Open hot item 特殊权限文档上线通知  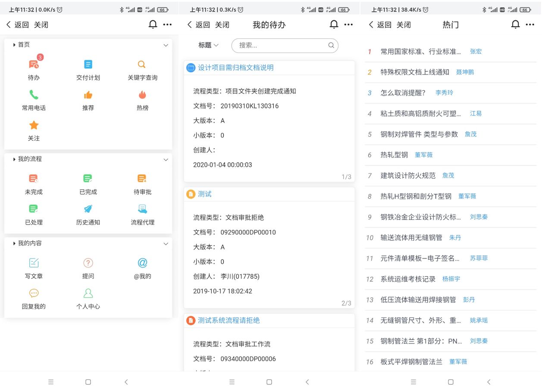tap(414, 72)
